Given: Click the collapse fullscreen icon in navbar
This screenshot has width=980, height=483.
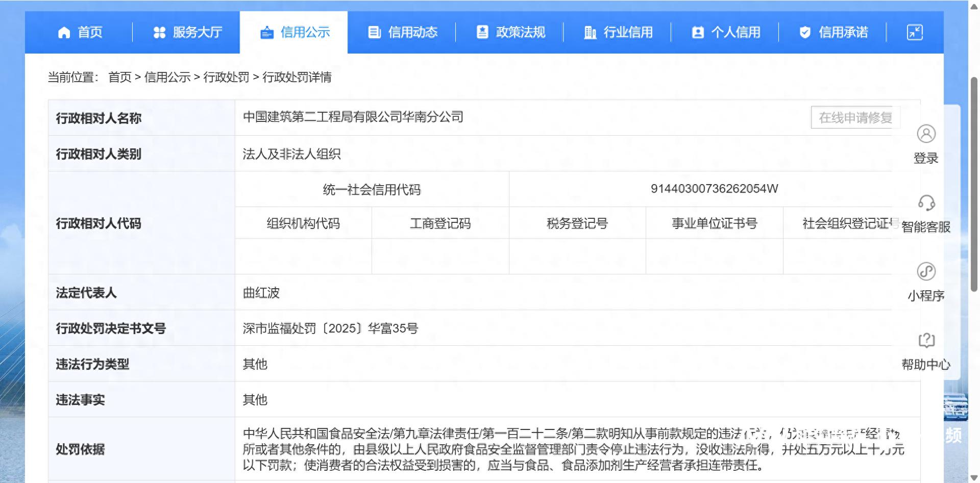Looking at the screenshot, I should [915, 32].
